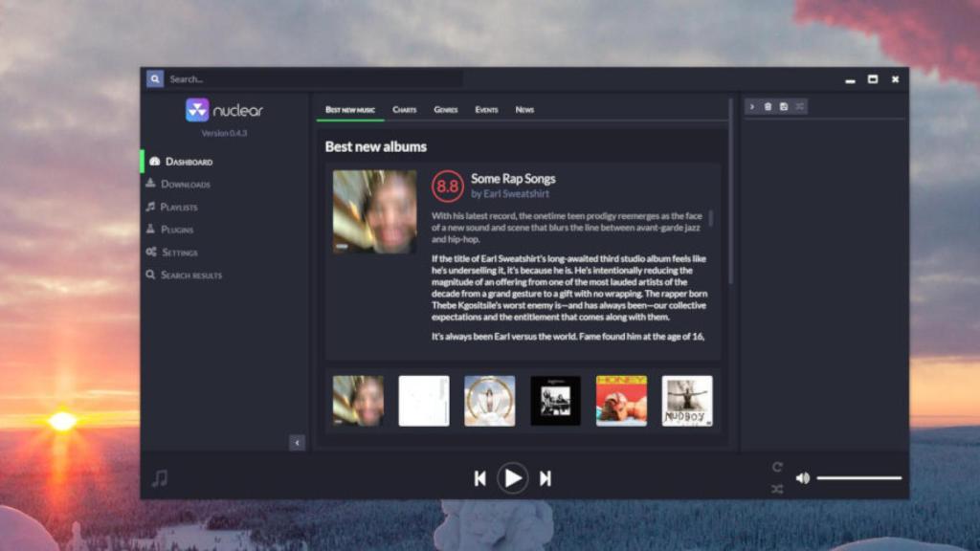Viewport: 980px width, 551px height.
Task: Clear the queue with the trash icon
Action: pyautogui.click(x=768, y=106)
